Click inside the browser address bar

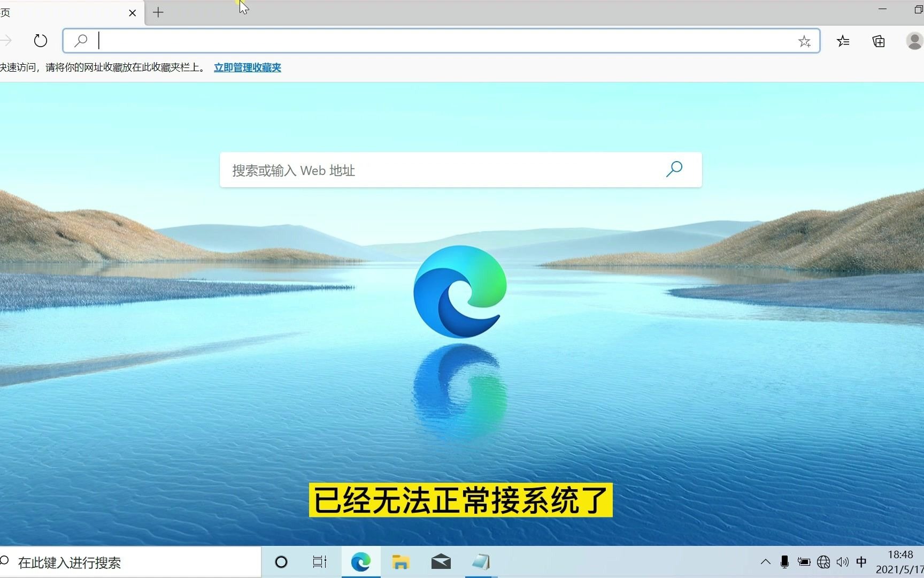[441, 41]
